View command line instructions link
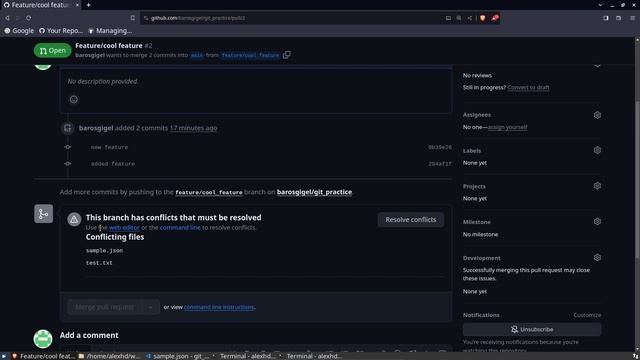 (x=219, y=307)
